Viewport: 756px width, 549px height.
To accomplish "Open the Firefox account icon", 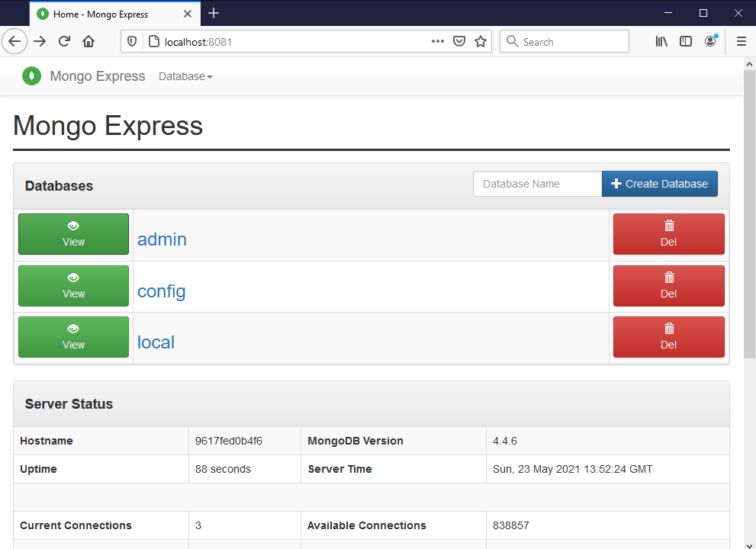I will coord(711,41).
